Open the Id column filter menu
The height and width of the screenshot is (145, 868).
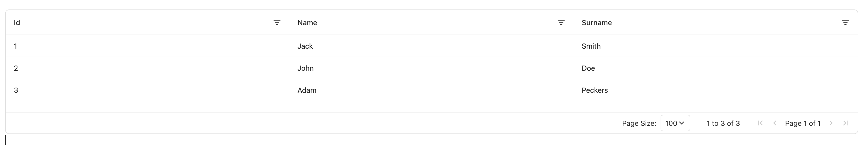pos(277,23)
